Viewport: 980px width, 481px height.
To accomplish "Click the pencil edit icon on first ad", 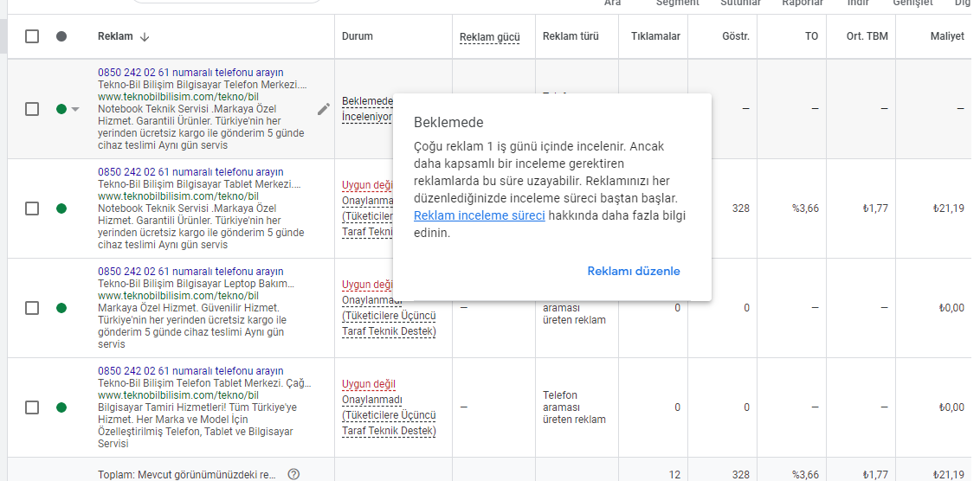I will pos(323,109).
